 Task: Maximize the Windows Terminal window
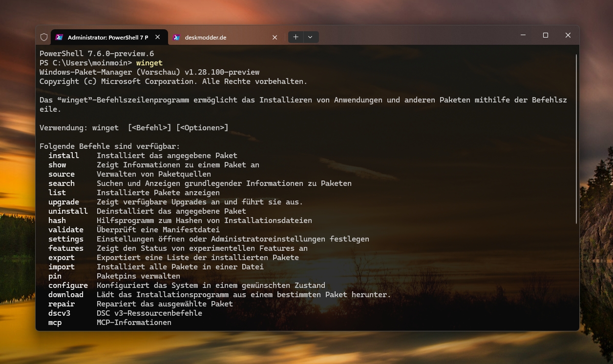pyautogui.click(x=546, y=35)
